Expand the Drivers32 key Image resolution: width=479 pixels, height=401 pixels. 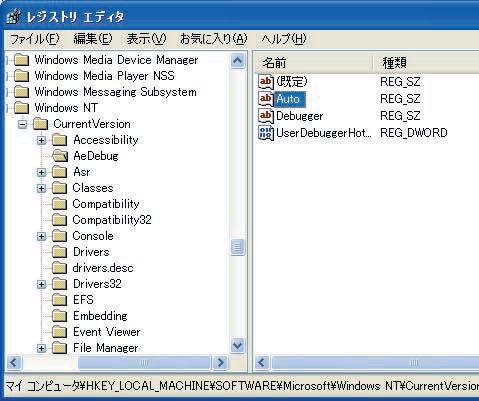[41, 284]
